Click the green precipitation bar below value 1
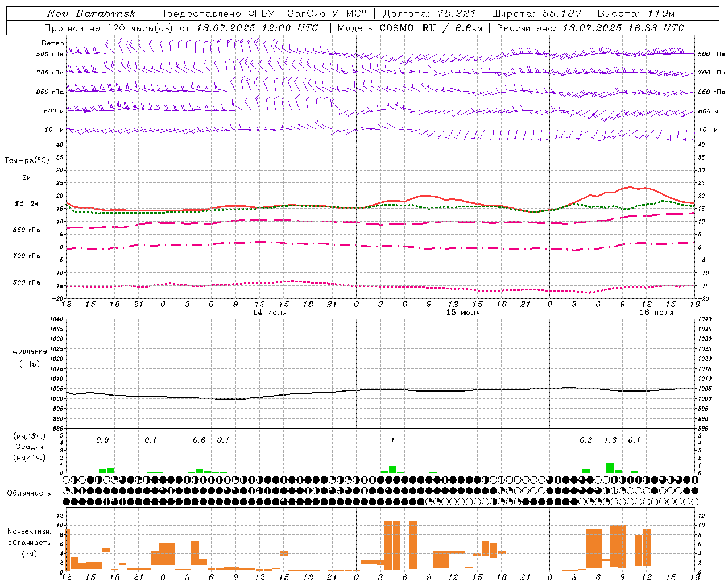Viewport: 728px width, 582px height. [392, 469]
